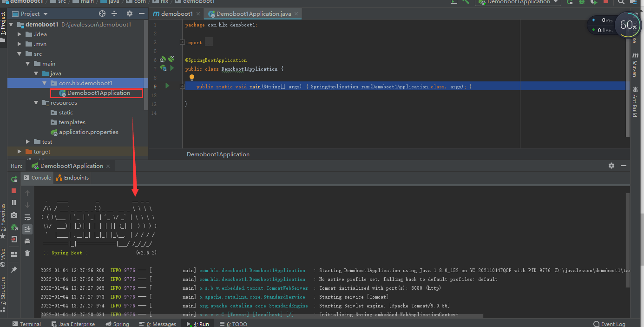This screenshot has height=327, width=644.
Task: Toggle scroll to end in console output
Action: point(27,228)
